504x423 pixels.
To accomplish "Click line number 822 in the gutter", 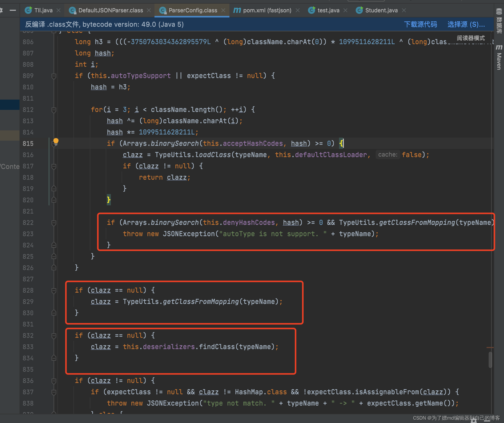I will (x=28, y=223).
